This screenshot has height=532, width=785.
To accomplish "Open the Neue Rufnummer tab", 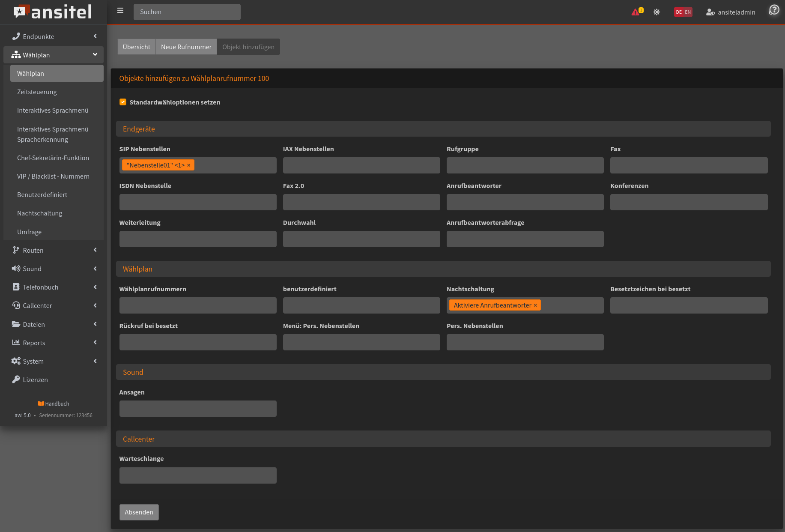I will tap(186, 47).
